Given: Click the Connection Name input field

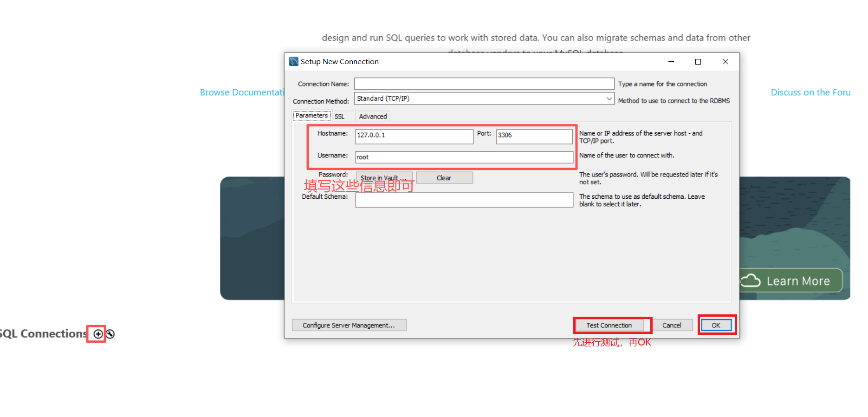Looking at the screenshot, I should (x=484, y=84).
